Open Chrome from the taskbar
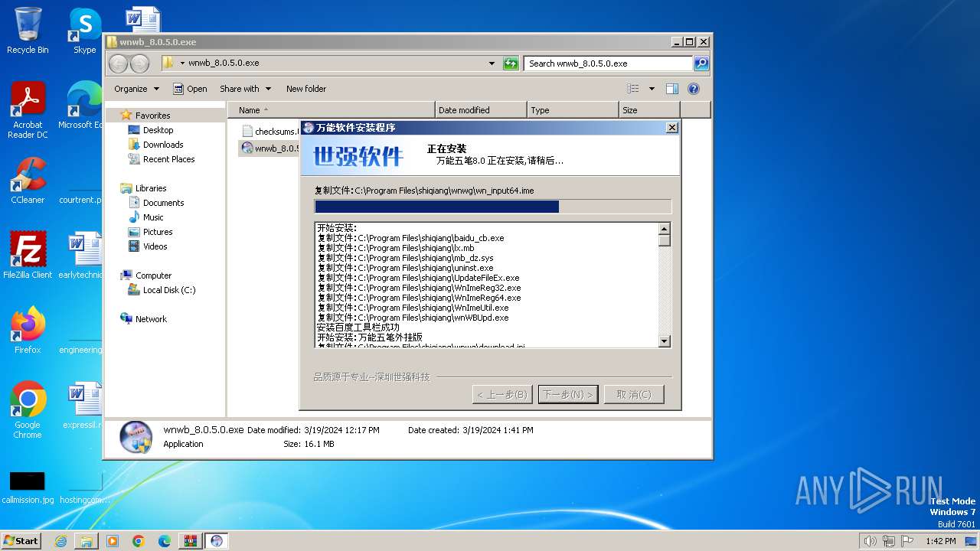 [139, 541]
